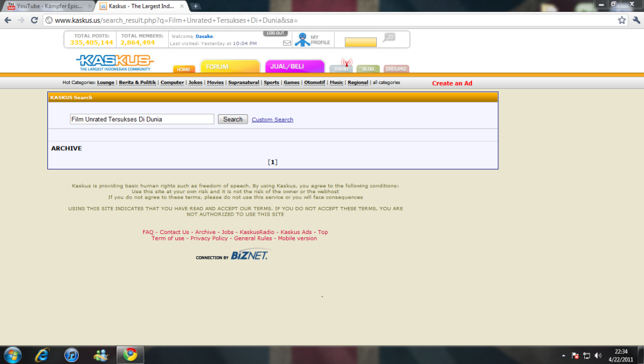The height and width of the screenshot is (364, 644).
Task: Open the JUAL/BELI navigation tab
Action: [x=294, y=66]
